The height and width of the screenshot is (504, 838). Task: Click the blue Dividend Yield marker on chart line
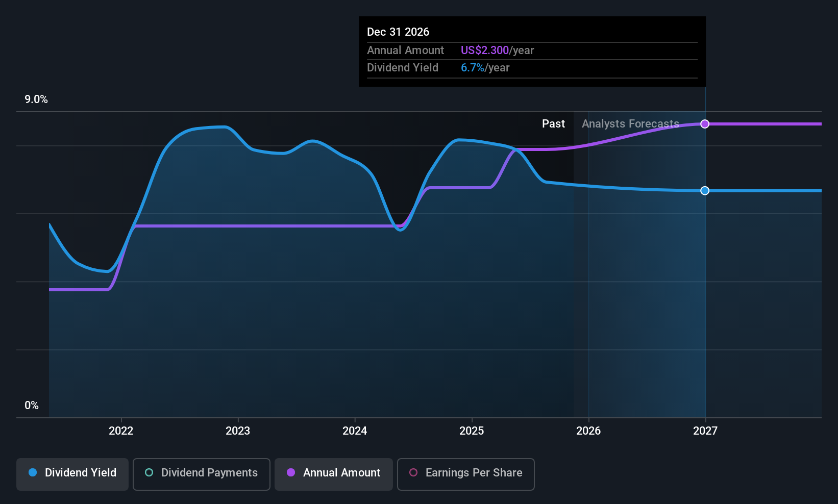point(705,191)
